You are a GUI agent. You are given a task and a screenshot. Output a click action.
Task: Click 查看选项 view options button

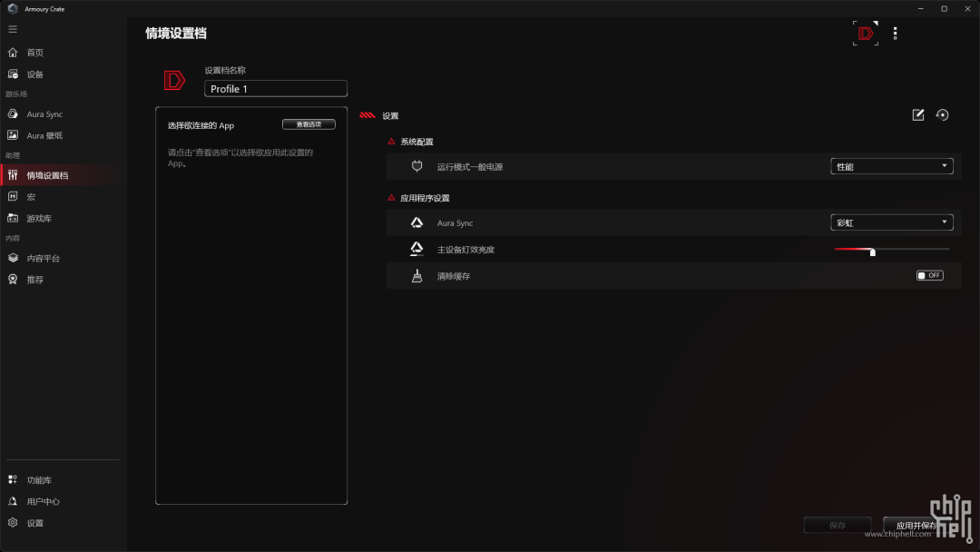tap(309, 124)
